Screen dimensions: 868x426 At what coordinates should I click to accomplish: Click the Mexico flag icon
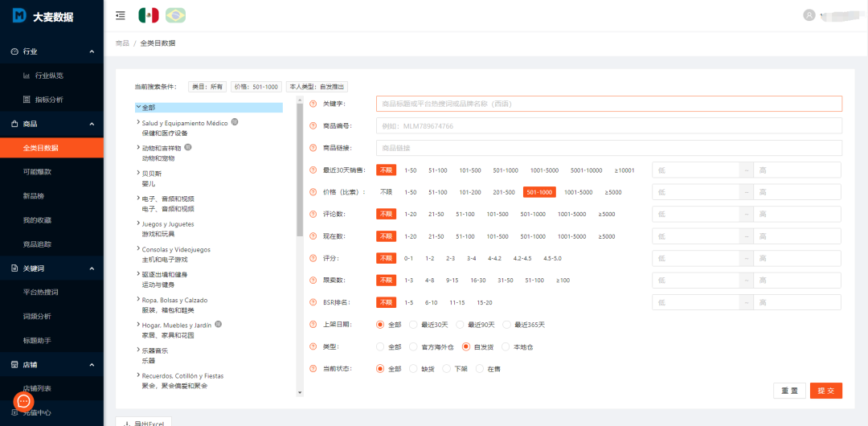point(148,15)
